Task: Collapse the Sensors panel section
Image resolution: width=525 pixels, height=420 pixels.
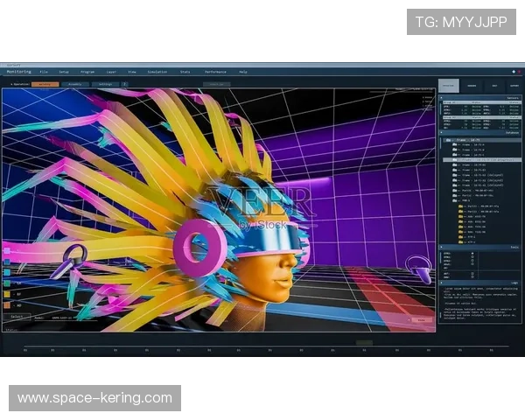Action: coord(443,98)
